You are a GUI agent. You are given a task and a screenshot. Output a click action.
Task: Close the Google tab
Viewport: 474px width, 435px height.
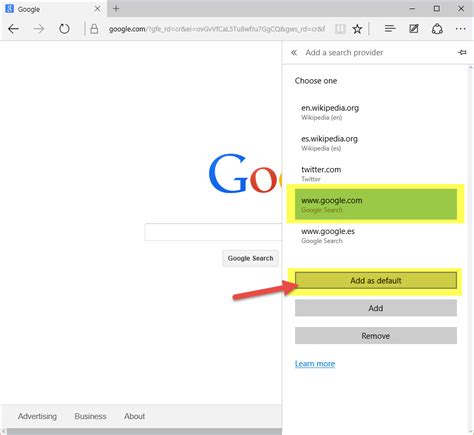click(x=97, y=9)
